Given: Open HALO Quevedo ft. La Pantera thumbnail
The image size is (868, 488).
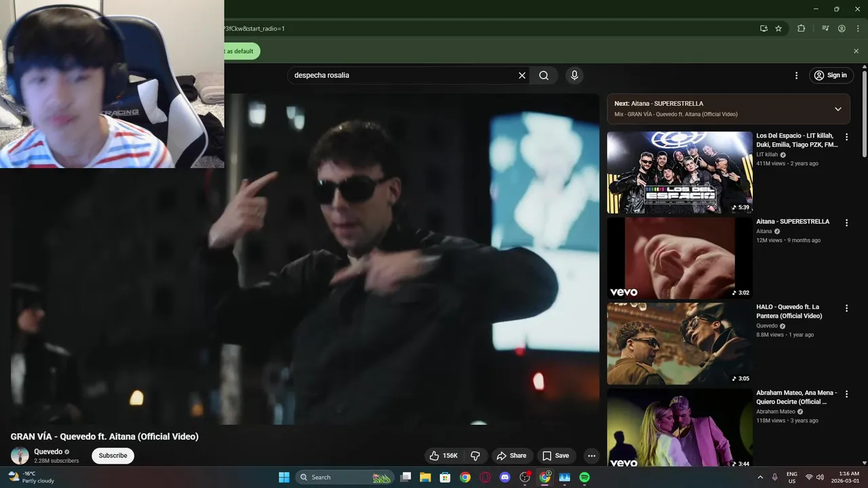Looking at the screenshot, I should [x=679, y=344].
